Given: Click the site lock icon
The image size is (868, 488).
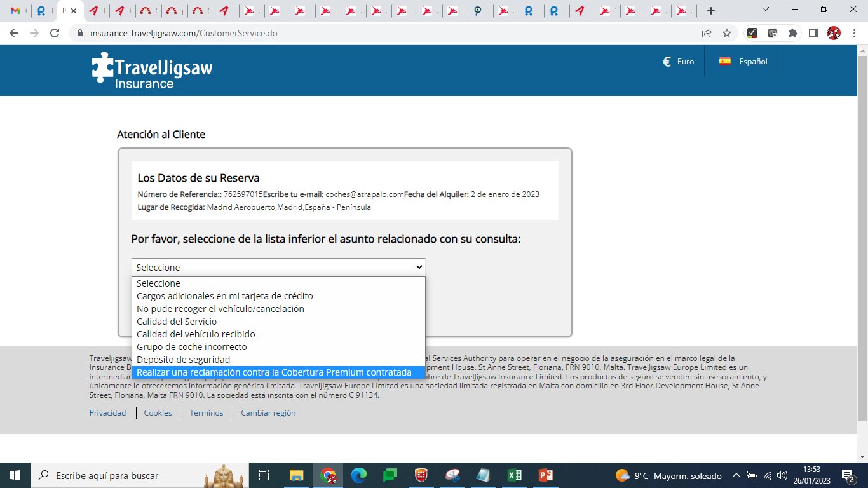Looking at the screenshot, I should 80,33.
